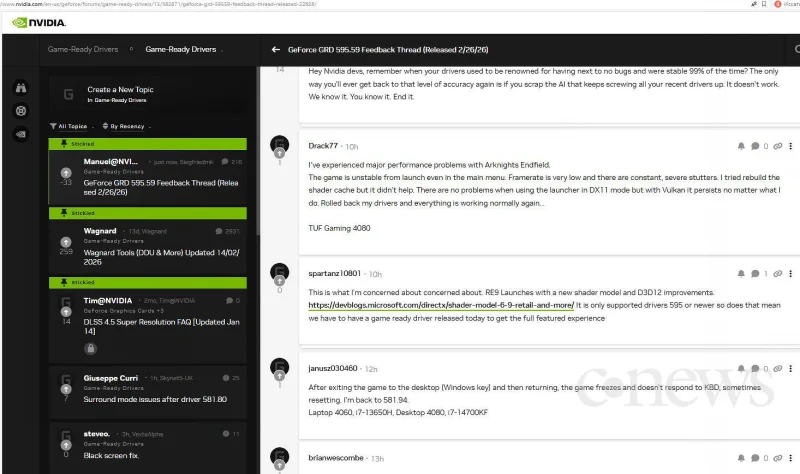Open brianwescombe user profile name
This screenshot has width=800, height=474.
336,458
